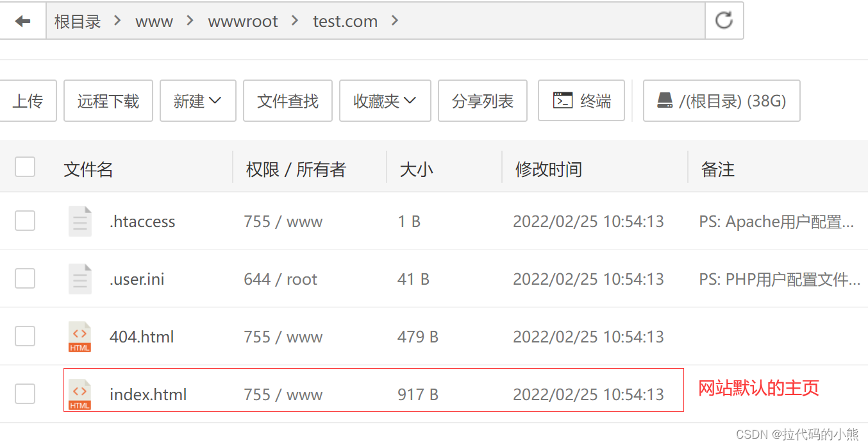This screenshot has height=447, width=868.
Task: Navigate to 根目录 via breadcrumb
Action: (x=78, y=21)
